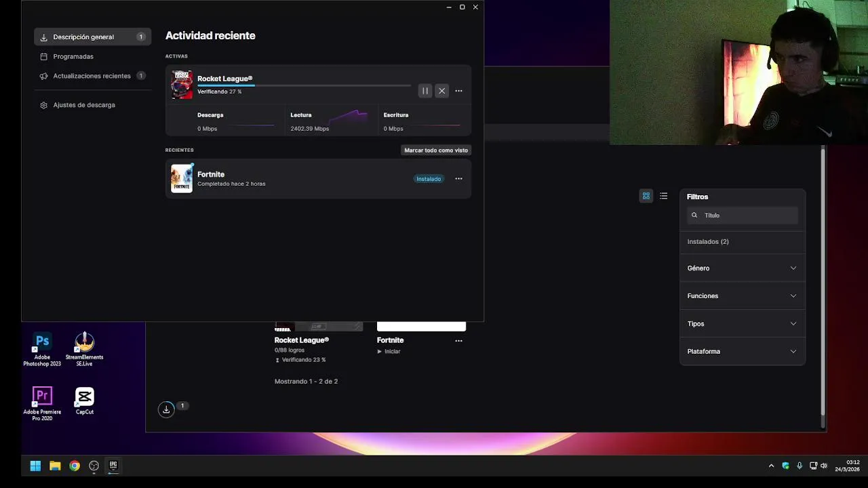Click 'Completado hace 2 horas' text
Image resolution: width=868 pixels, height=488 pixels.
(x=231, y=184)
